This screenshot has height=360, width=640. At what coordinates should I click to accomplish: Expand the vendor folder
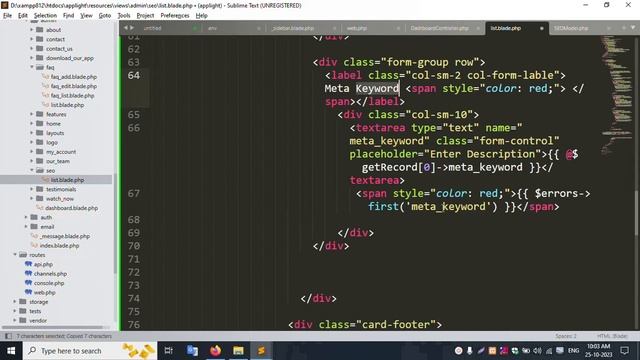pos(15,320)
